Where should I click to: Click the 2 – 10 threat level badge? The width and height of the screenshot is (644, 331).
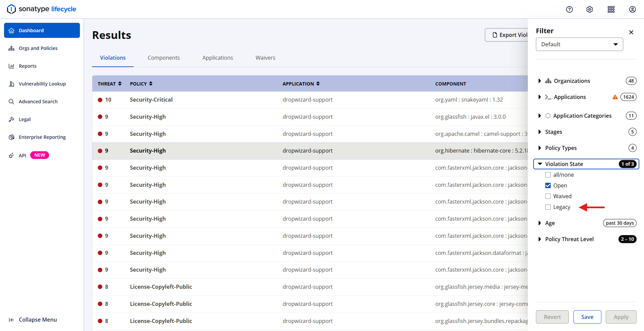coord(628,239)
